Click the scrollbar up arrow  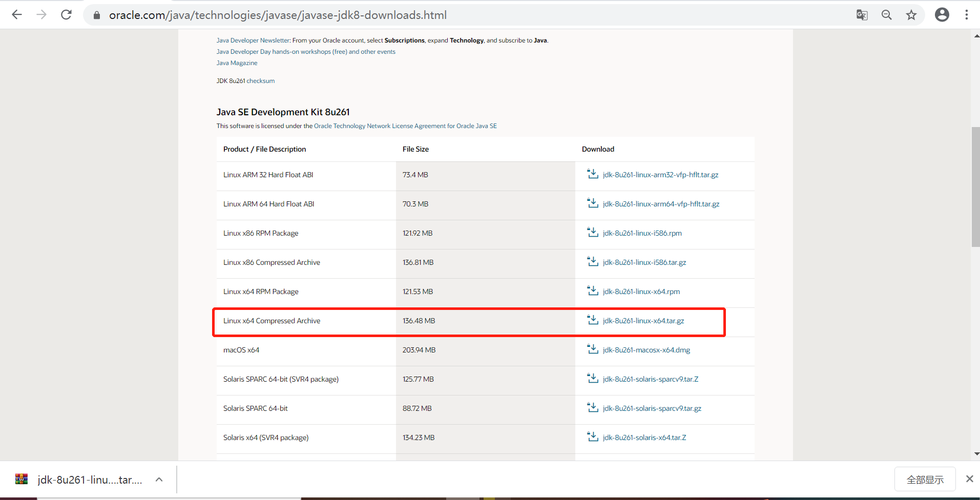pyautogui.click(x=976, y=36)
